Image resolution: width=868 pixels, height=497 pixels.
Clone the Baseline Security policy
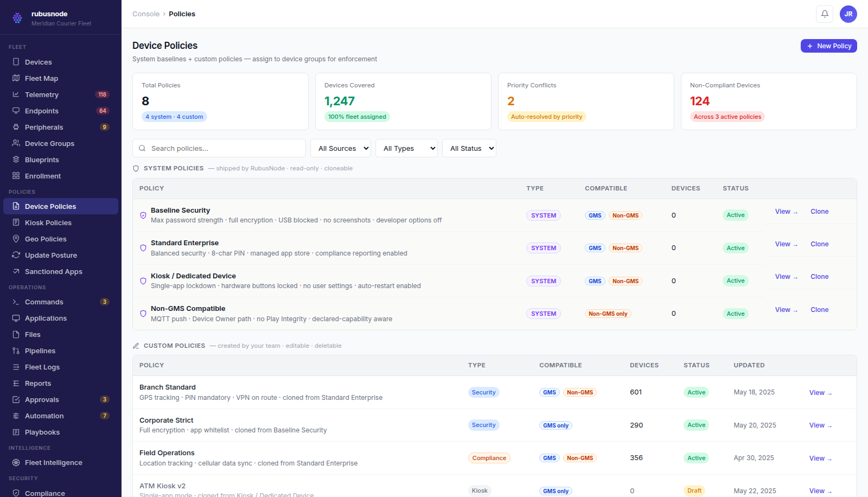[820, 212]
